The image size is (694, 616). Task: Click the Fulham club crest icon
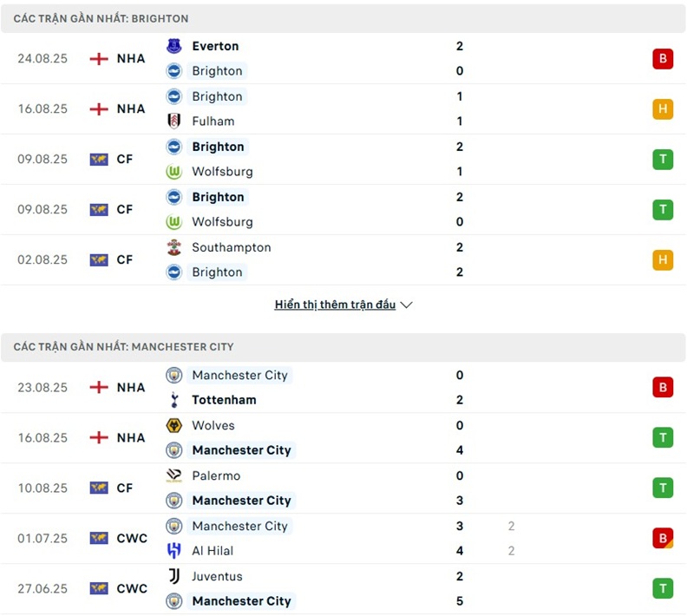(174, 121)
